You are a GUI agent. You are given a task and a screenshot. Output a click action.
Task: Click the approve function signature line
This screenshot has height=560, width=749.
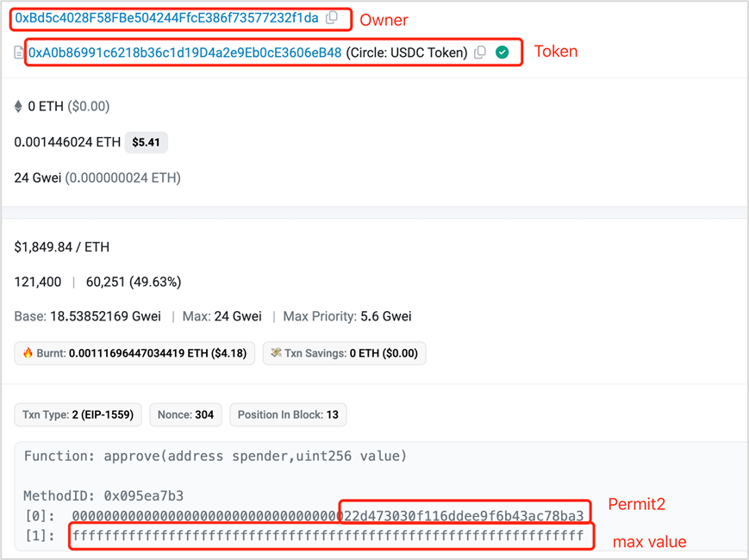click(215, 456)
